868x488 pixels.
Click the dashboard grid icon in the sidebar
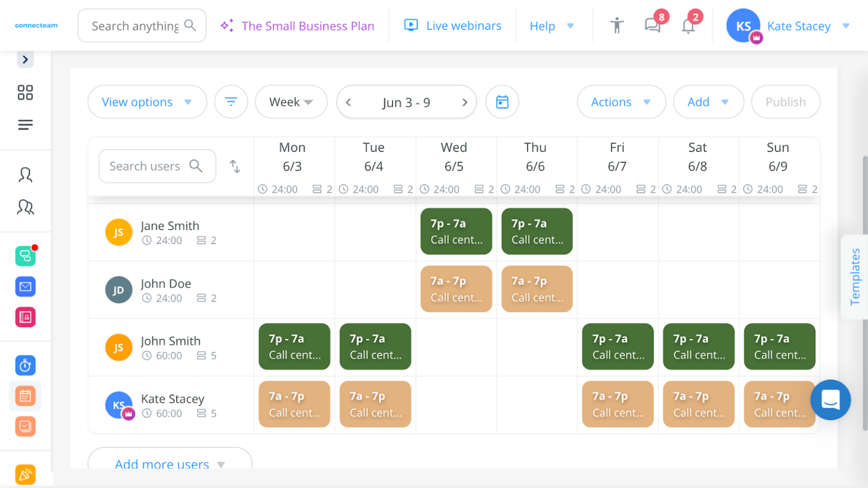[25, 92]
